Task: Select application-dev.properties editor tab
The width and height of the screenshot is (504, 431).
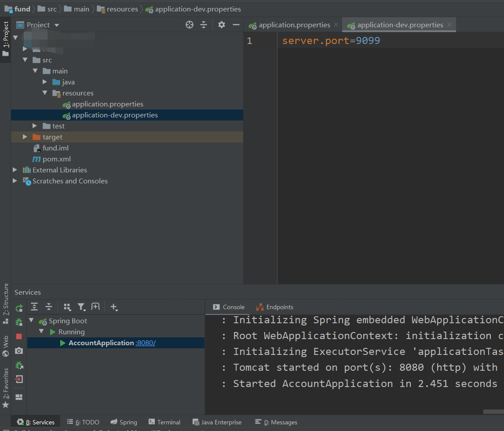Action: [400, 25]
